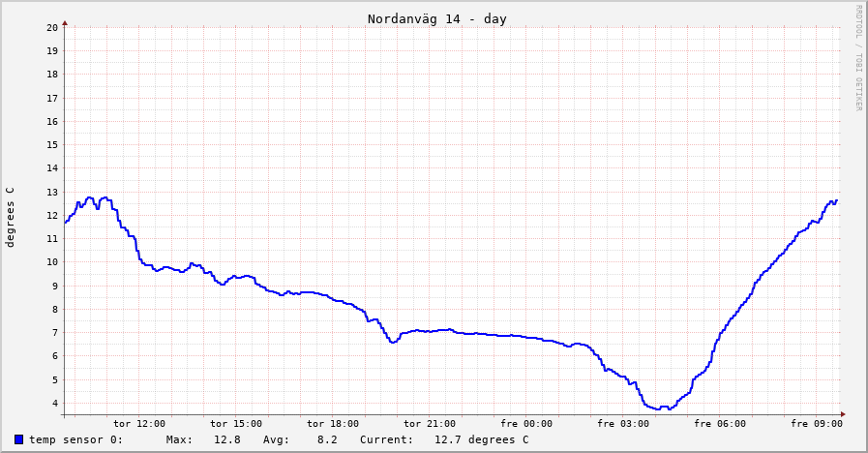
Task: Select the 'tor 18:00' time label
Action: click(x=333, y=423)
